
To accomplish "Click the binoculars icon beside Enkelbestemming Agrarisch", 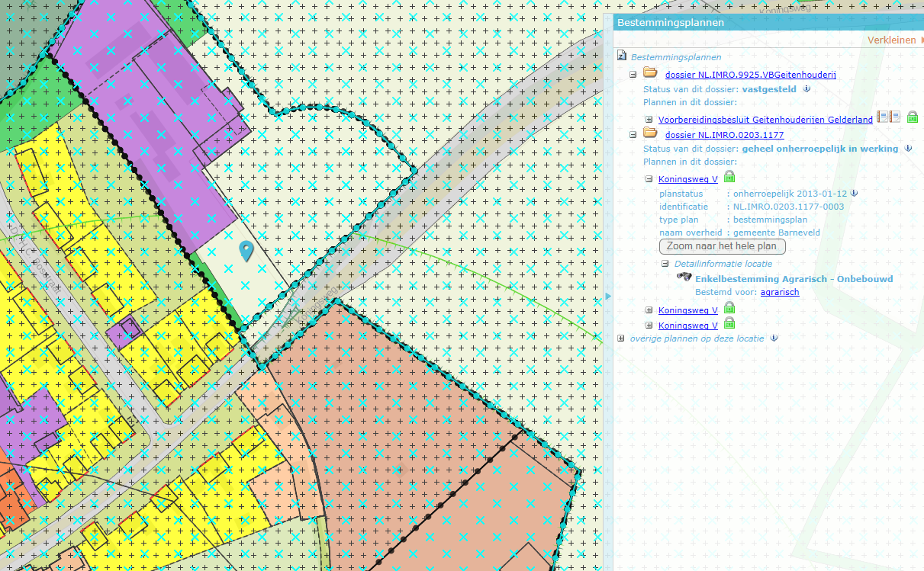I will (684, 277).
